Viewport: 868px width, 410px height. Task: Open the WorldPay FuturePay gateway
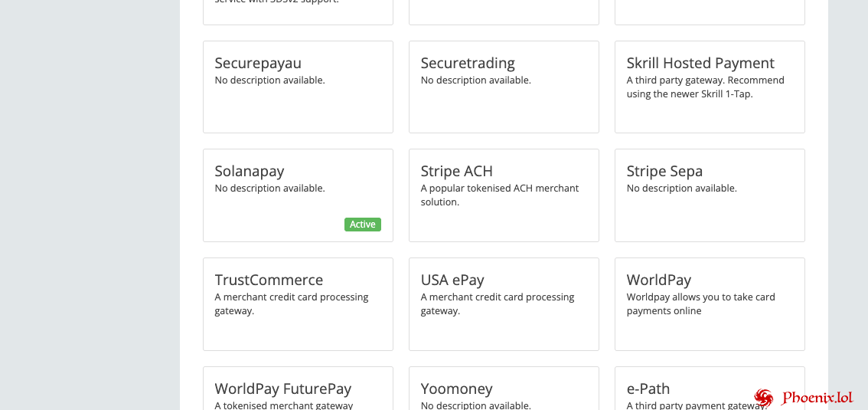coord(283,389)
